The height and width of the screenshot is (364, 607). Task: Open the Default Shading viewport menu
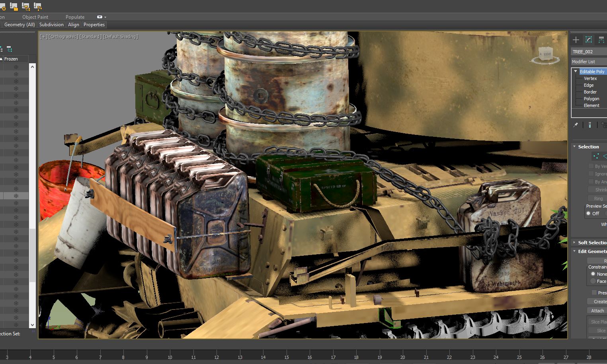tap(120, 37)
